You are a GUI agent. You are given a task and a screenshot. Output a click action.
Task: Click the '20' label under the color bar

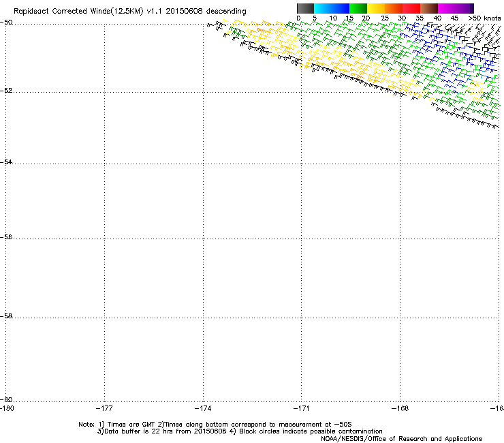pos(366,18)
